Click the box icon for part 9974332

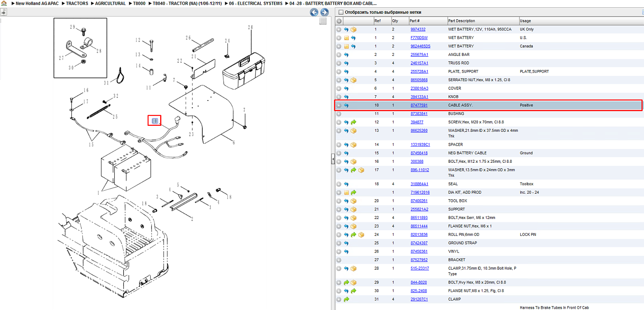tap(353, 30)
